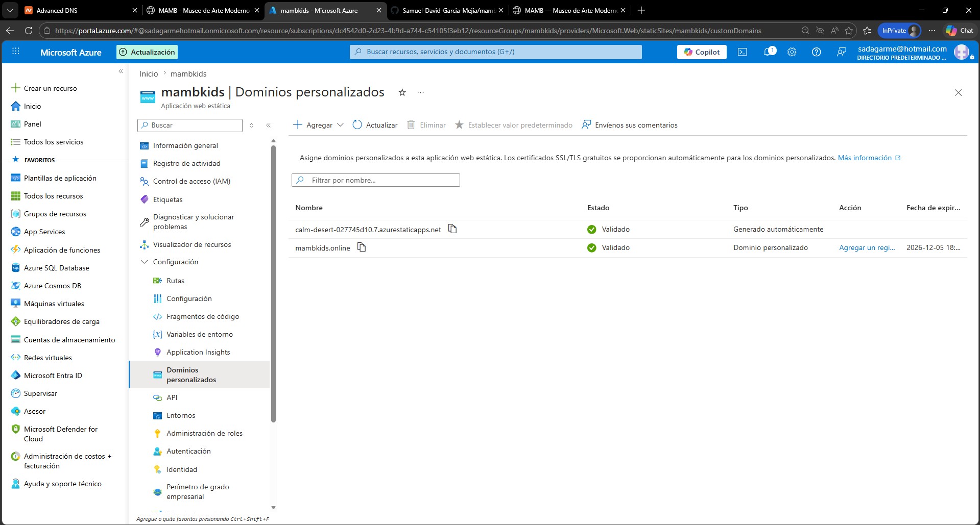Click the resource menu Buscar field
The image size is (980, 525).
pyautogui.click(x=190, y=125)
